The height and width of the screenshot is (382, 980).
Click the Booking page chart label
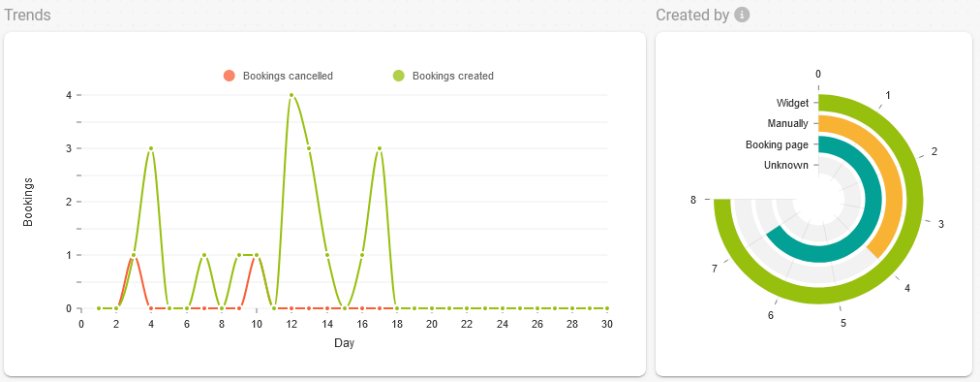click(777, 144)
